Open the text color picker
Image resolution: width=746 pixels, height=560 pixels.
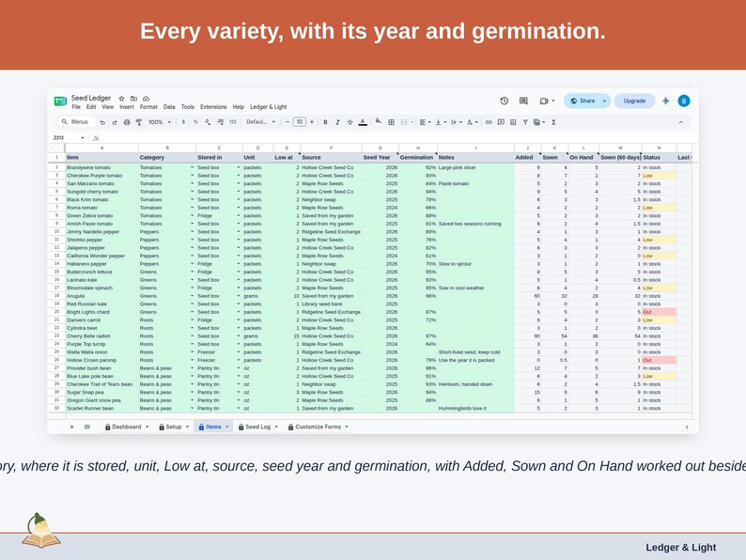coord(363,122)
